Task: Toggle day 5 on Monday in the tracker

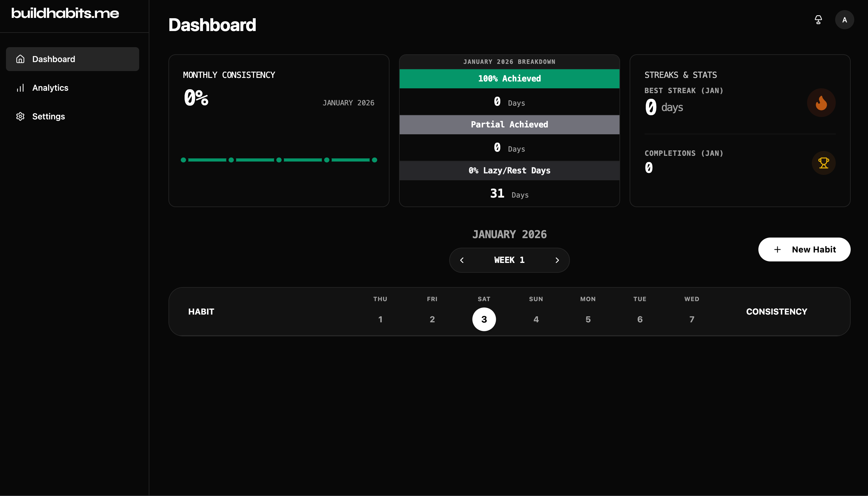Action: coord(588,319)
